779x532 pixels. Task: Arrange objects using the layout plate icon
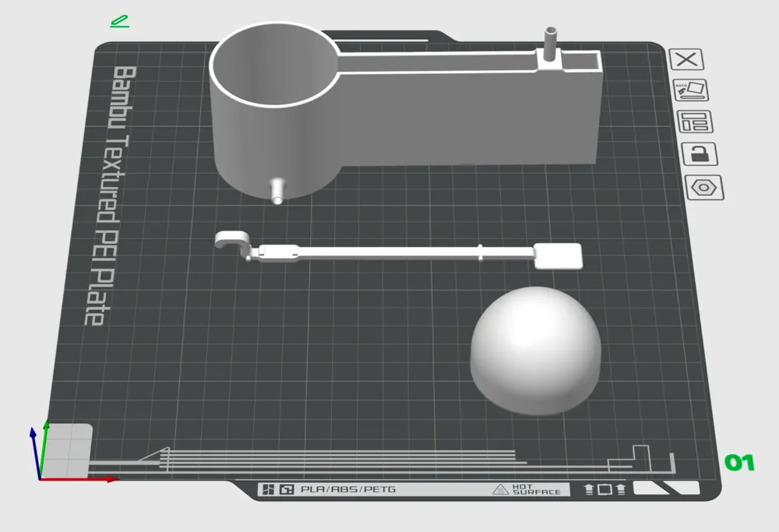tap(695, 122)
